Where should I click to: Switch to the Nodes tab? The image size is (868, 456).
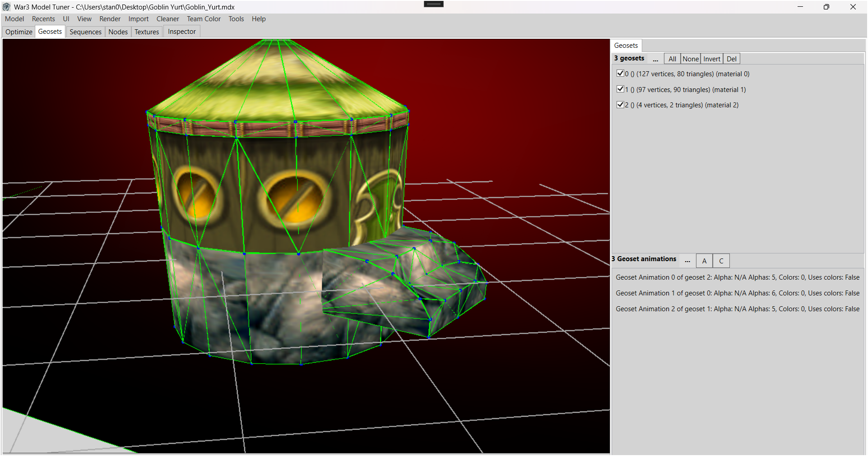coord(118,32)
